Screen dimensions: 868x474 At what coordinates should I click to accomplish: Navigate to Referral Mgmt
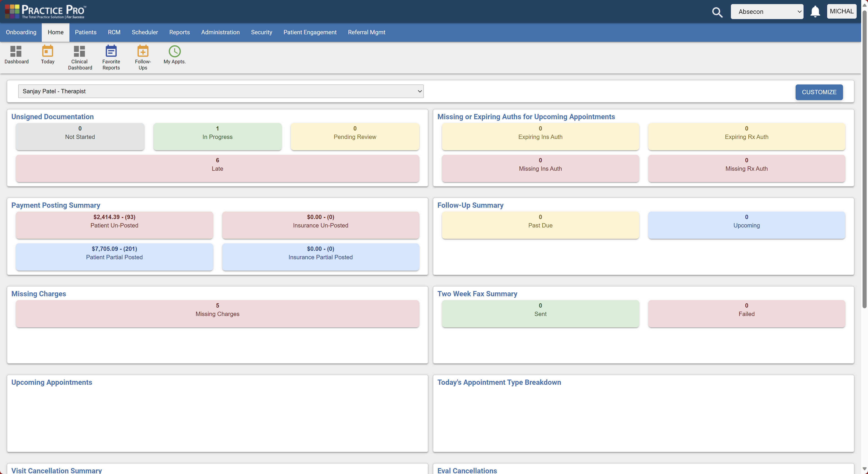(367, 32)
